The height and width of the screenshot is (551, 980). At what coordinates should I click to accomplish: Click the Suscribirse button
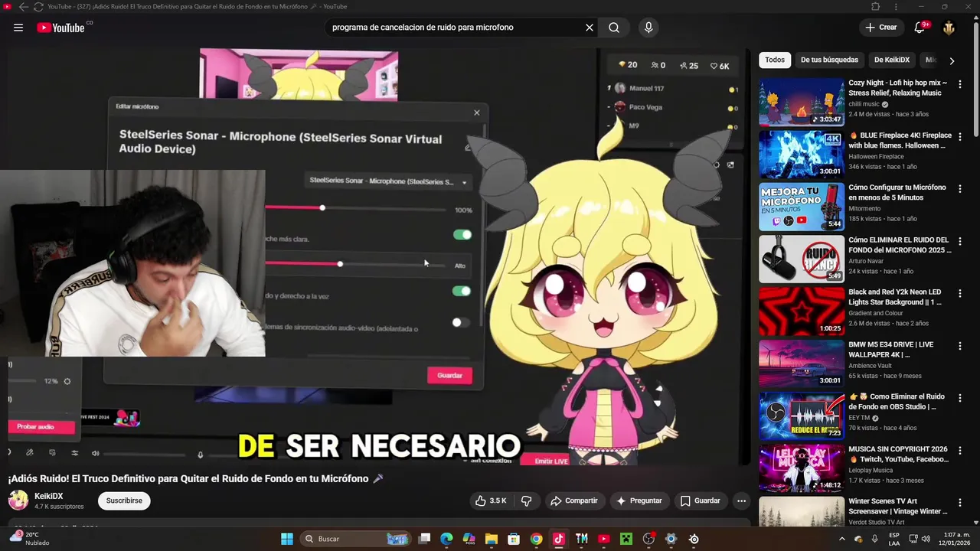click(124, 500)
